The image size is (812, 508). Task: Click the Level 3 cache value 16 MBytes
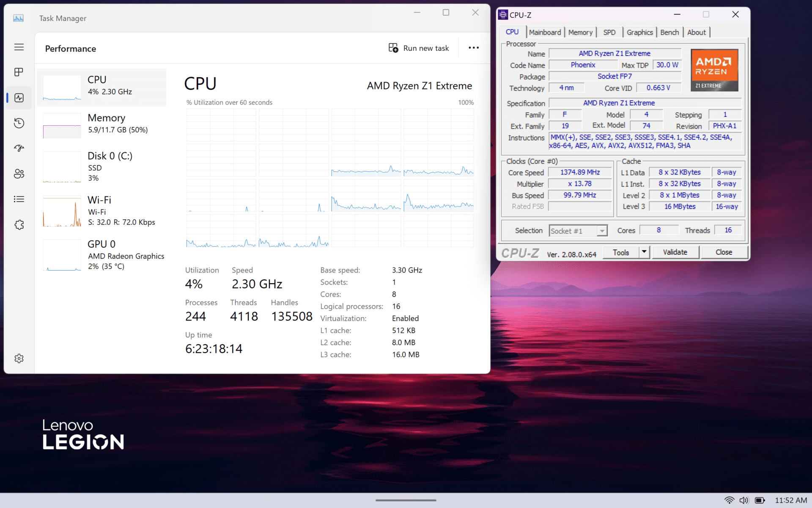(680, 207)
